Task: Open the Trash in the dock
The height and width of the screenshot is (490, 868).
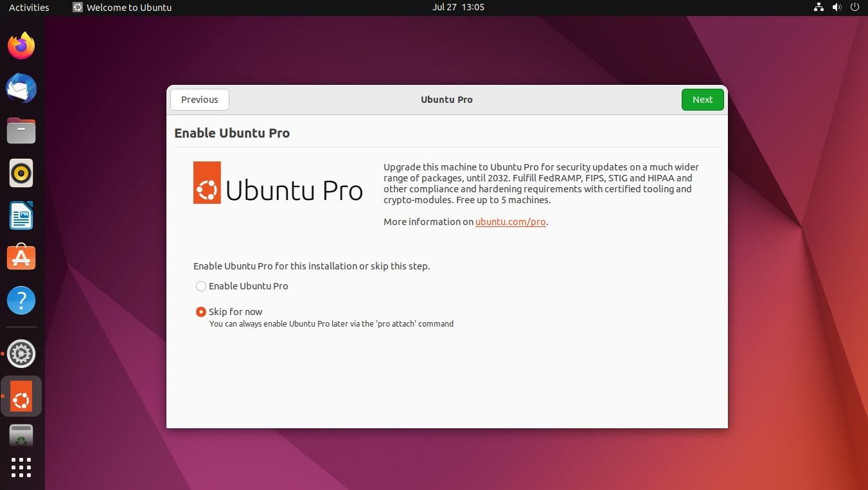Action: pyautogui.click(x=21, y=435)
